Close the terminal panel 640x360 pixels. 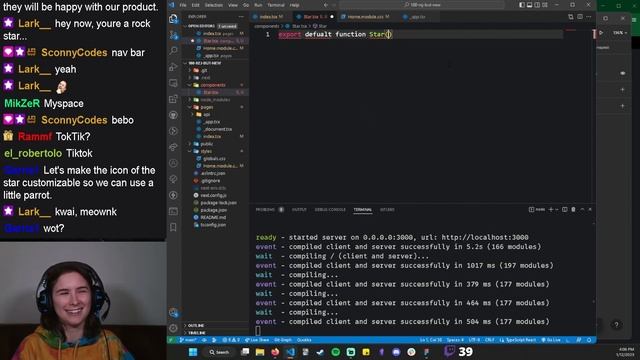590,209
